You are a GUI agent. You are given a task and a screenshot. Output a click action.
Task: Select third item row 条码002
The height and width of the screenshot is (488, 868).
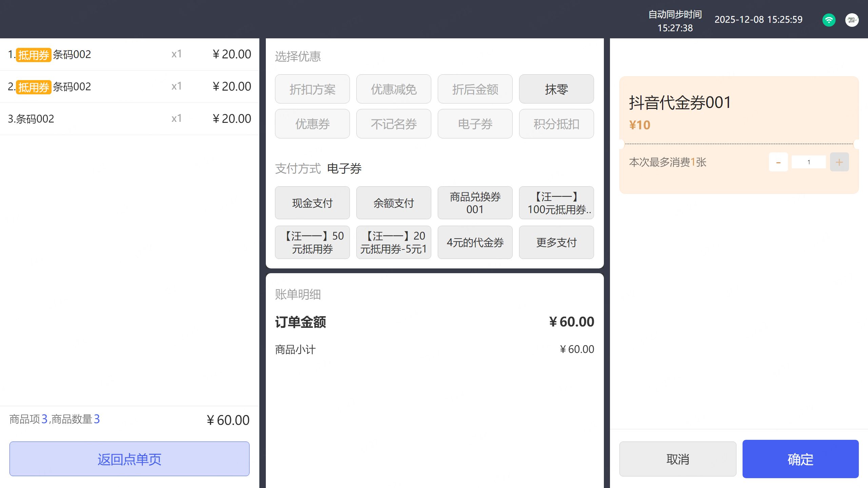(x=129, y=119)
